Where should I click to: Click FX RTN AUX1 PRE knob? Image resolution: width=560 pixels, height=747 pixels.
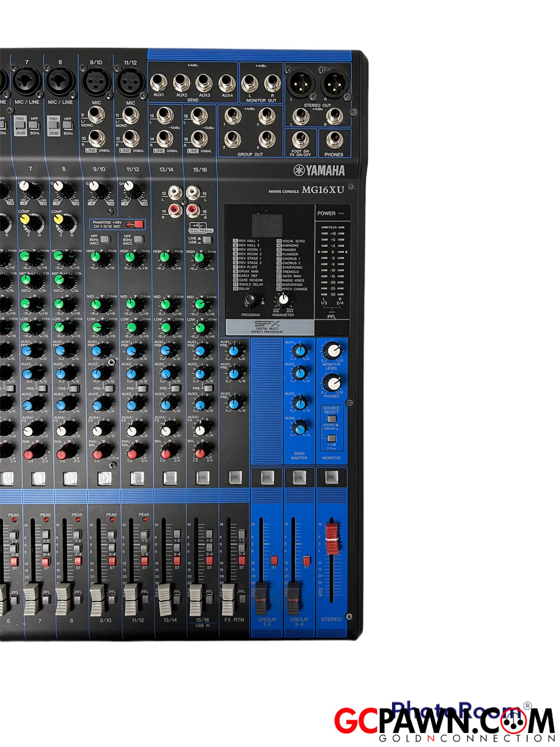coord(234,351)
